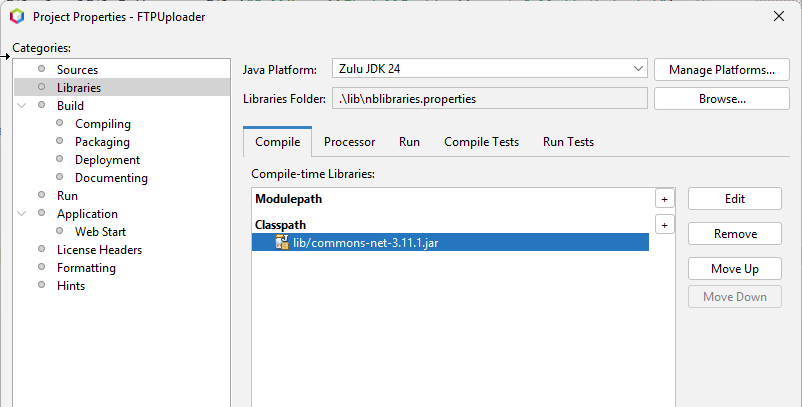The height and width of the screenshot is (407, 802).
Task: Click the bullet icon beside Formatting
Action: (x=42, y=268)
